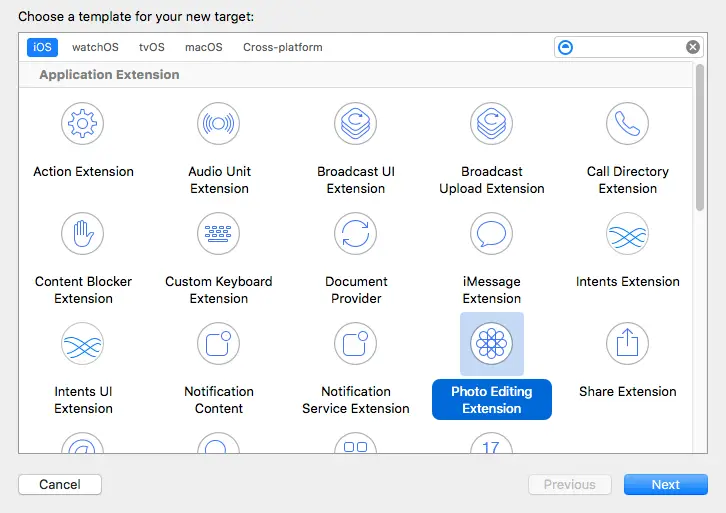The image size is (726, 513).
Task: Select the Photo Editing Extension flower icon
Action: click(491, 344)
